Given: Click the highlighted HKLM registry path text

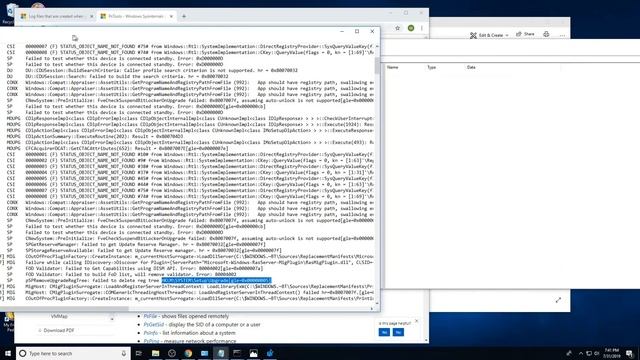Looking at the screenshot, I should pos(216,280).
